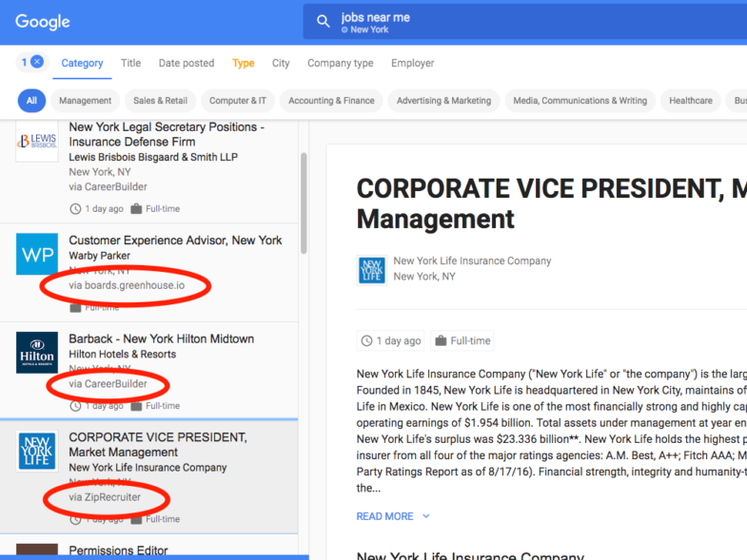Click the READ MORE link
The width and height of the screenshot is (747, 560).
pos(384,516)
